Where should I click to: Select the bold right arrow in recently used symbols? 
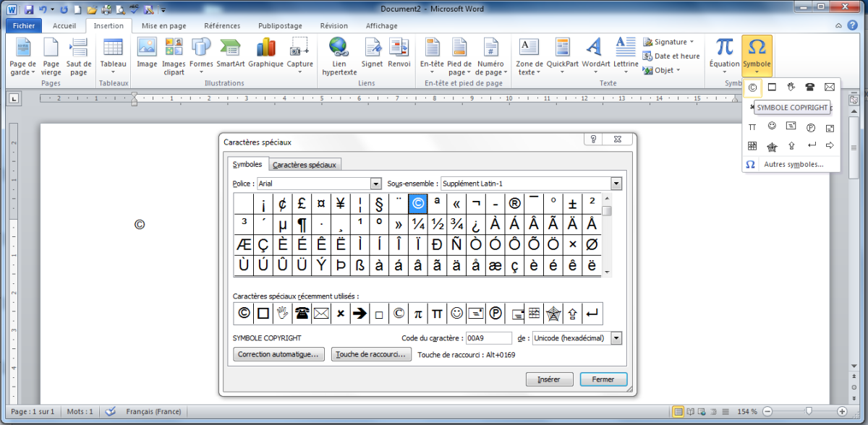coord(359,314)
